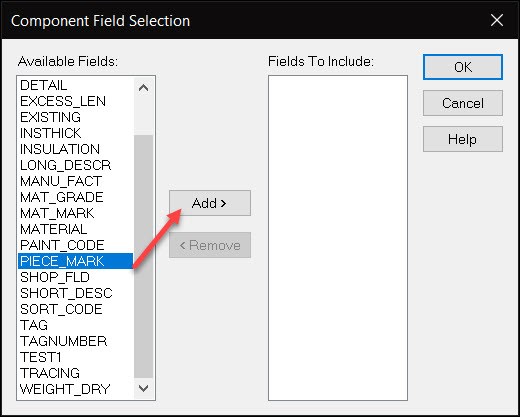Choose PAINT_CODE field
The height and width of the screenshot is (417, 520).
click(76, 245)
